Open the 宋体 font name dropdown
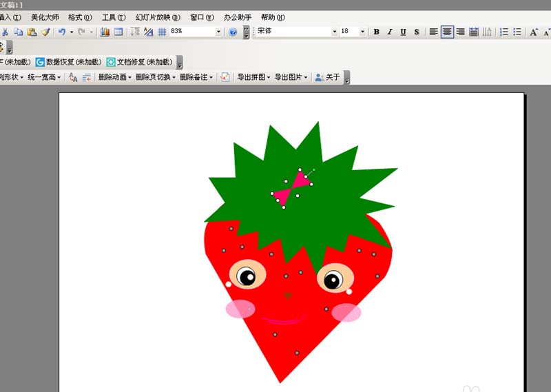Image resolution: width=551 pixels, height=392 pixels. 334,32
